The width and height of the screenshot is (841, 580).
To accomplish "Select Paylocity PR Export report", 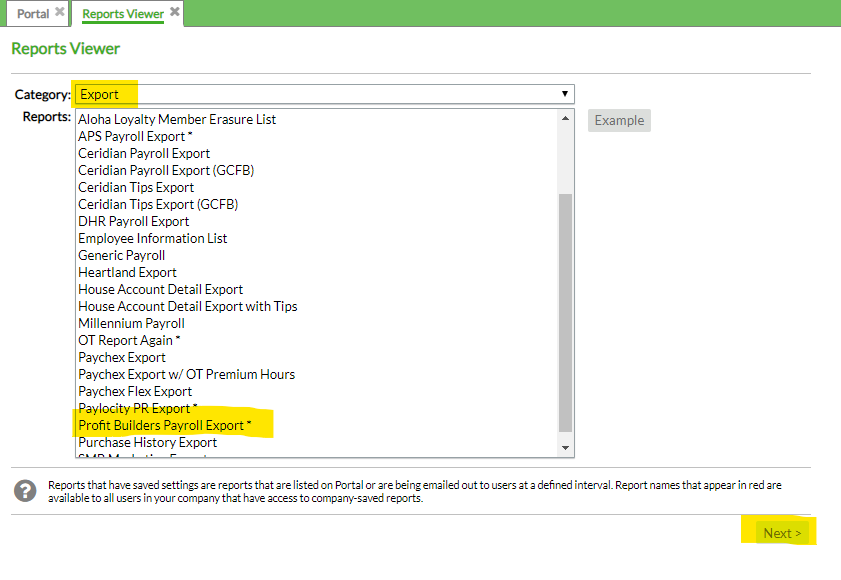I will click(x=138, y=408).
